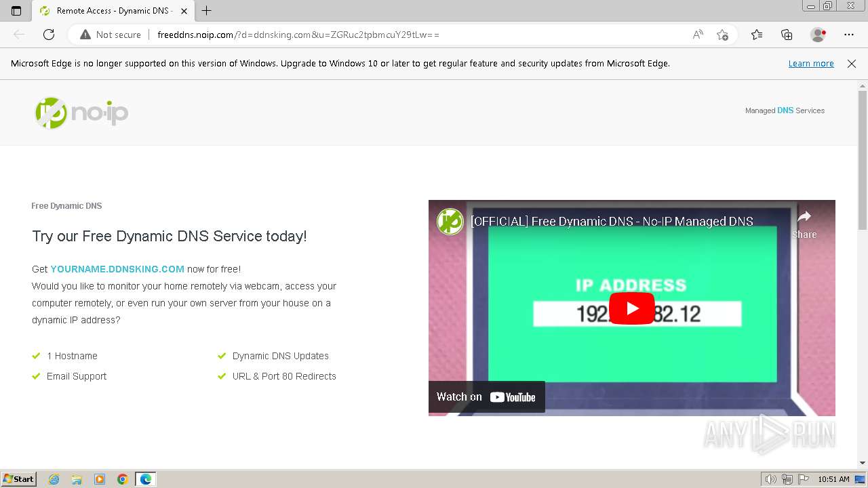Open Watch on YouTube button

point(486,397)
